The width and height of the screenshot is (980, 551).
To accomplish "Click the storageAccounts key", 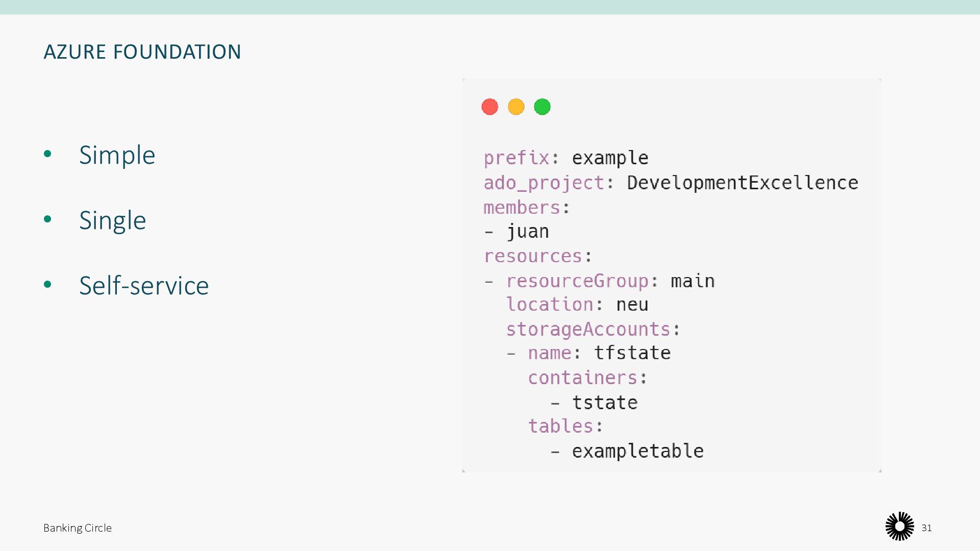I will coord(587,329).
